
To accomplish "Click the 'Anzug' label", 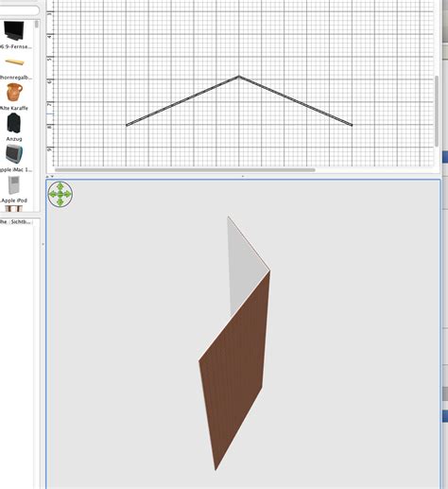I will (14, 139).
